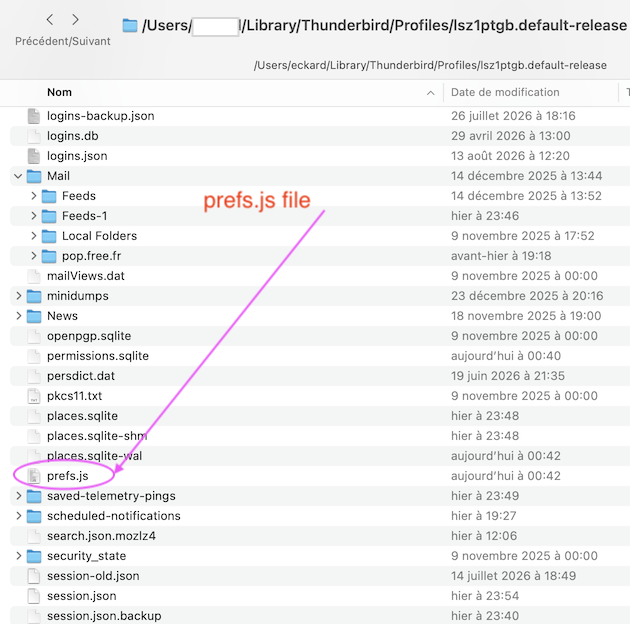Select the persdict.dat file icon
The width and height of the screenshot is (630, 624).
coord(34,376)
